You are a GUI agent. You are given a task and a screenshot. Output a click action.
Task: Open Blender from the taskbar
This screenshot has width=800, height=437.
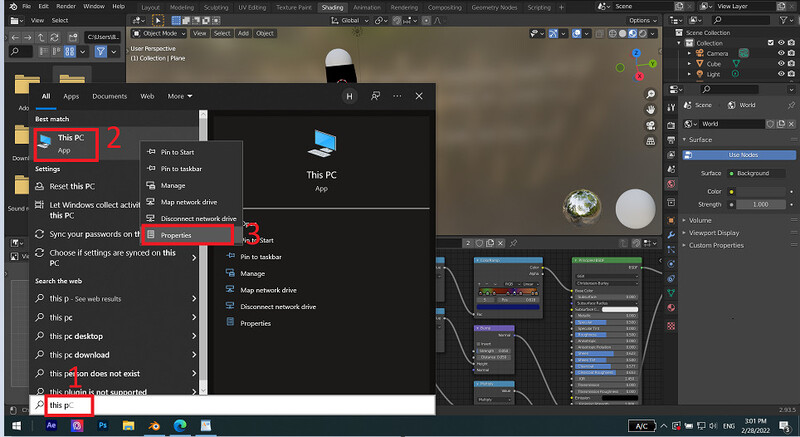(154, 425)
